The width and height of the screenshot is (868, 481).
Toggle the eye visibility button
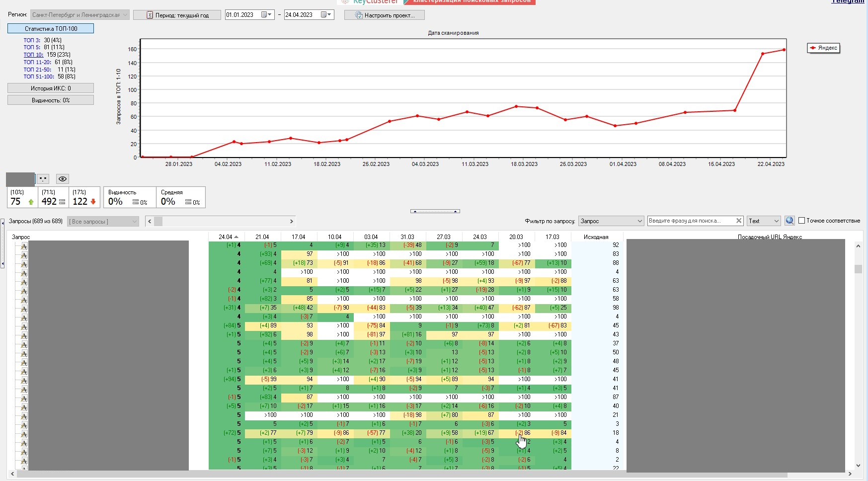[62, 179]
